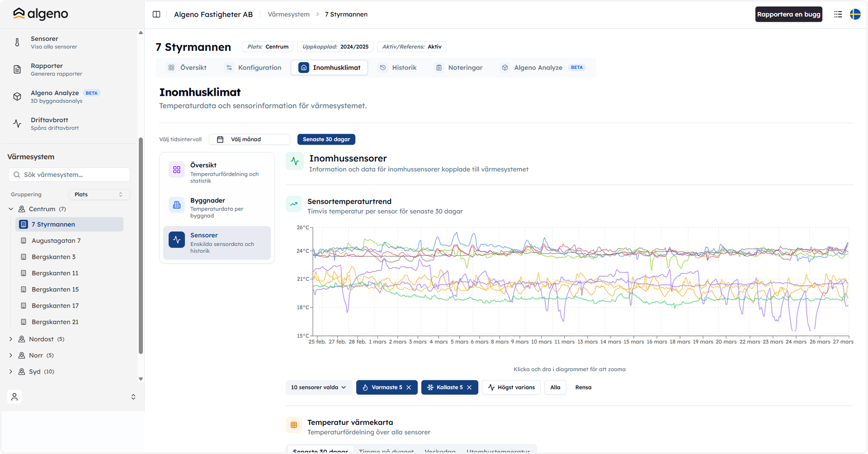Click the Rensa button
This screenshot has width=868, height=454.
click(x=583, y=387)
